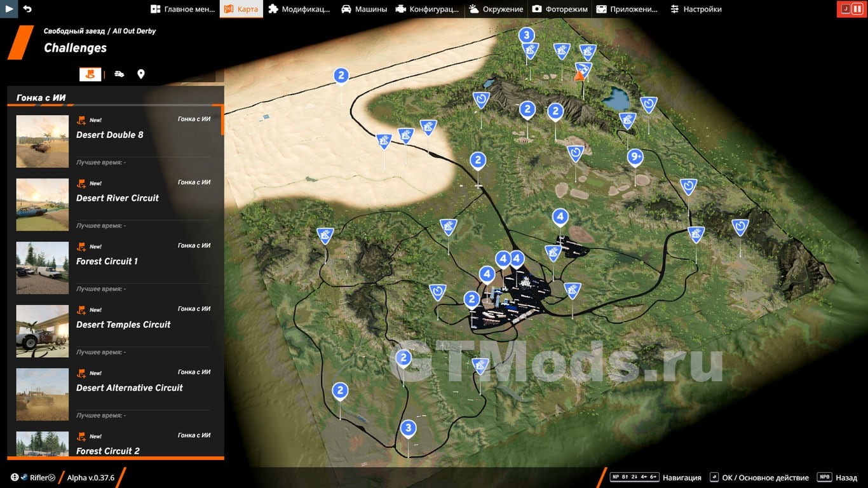This screenshot has width=868, height=488.
Task: Click the number 3 marker at map bottom
Action: click(x=408, y=428)
